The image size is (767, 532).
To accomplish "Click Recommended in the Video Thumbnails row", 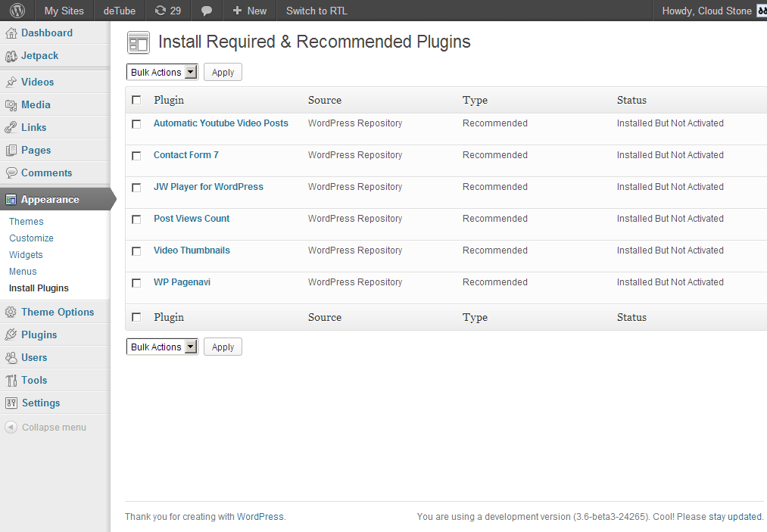I will [x=495, y=250].
